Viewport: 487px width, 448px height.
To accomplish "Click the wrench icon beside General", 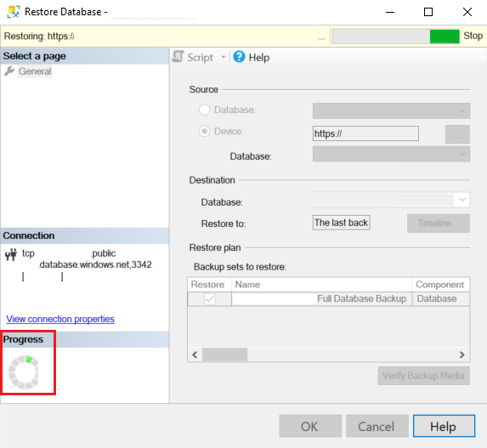I will [x=9, y=71].
